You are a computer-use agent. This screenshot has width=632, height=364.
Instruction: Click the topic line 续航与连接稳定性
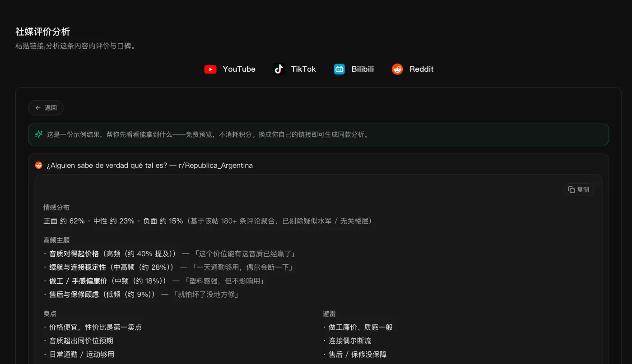168,267
